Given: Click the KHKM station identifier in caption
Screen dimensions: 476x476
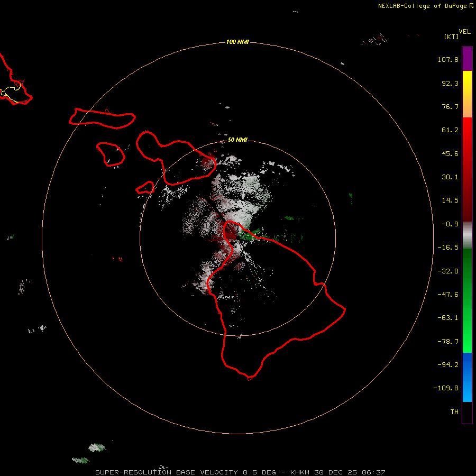Looking at the screenshot, I should pyautogui.click(x=300, y=472).
